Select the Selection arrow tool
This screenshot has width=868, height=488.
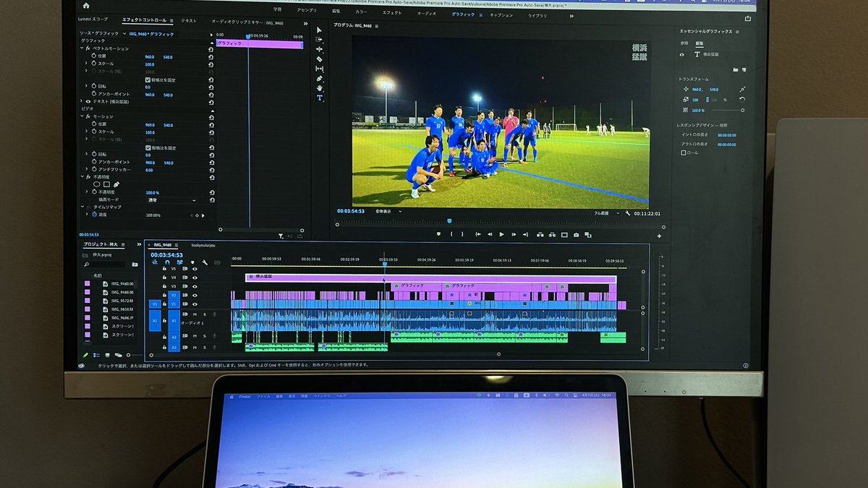[319, 30]
